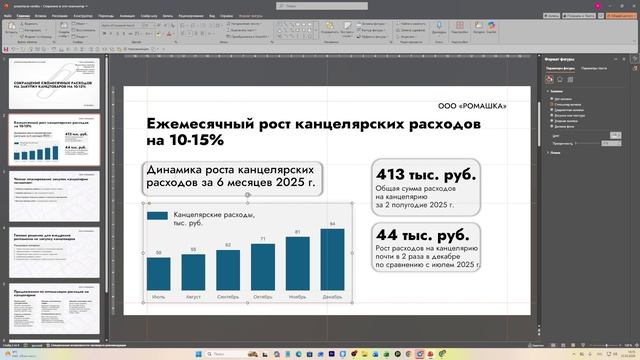640x360 pixels.
Task: Select the fifth slide thumbnail in the panel
Action: click(x=54, y=309)
